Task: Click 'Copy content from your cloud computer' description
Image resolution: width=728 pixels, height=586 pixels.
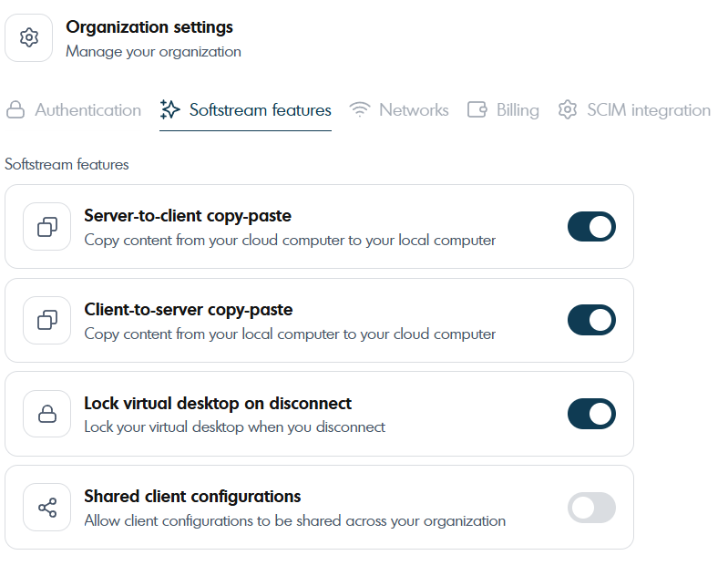Action: pos(290,240)
